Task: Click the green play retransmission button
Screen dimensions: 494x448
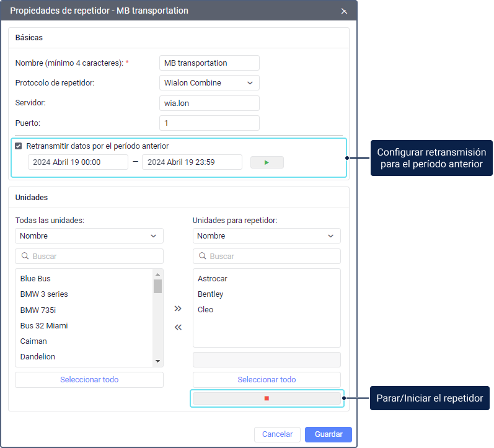Action: [267, 162]
